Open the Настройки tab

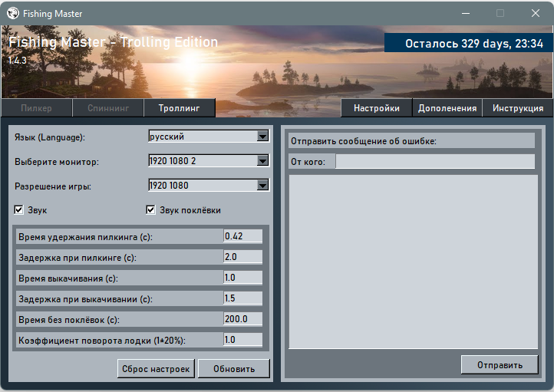376,108
